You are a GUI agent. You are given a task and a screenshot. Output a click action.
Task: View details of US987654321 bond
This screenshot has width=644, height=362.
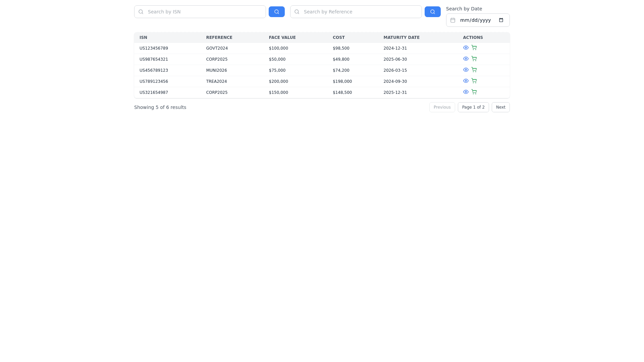click(466, 59)
